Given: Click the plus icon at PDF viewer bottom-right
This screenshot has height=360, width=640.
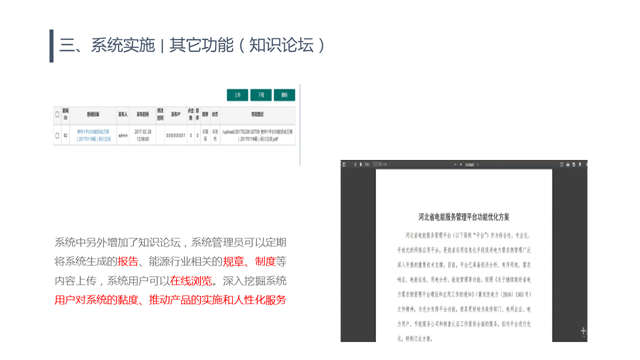Looking at the screenshot, I should 583,331.
